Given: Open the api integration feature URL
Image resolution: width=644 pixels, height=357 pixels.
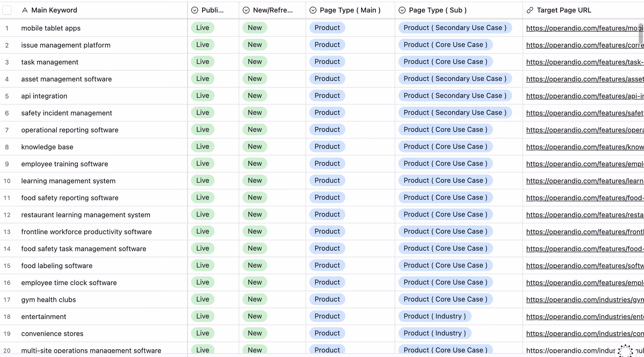Looking at the screenshot, I should (585, 96).
